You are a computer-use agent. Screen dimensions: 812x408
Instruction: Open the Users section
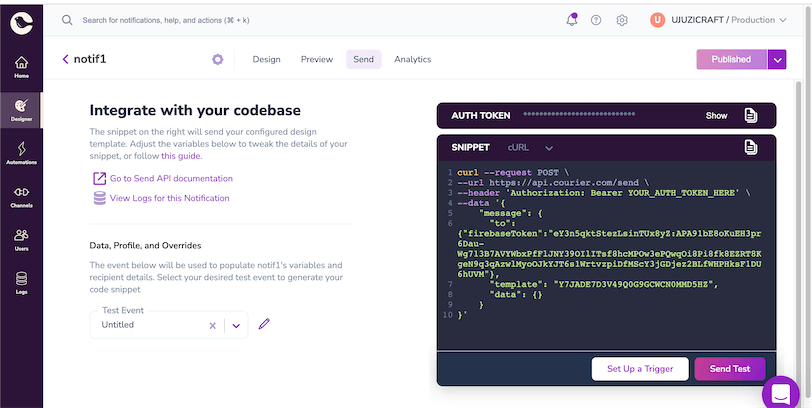[21, 239]
